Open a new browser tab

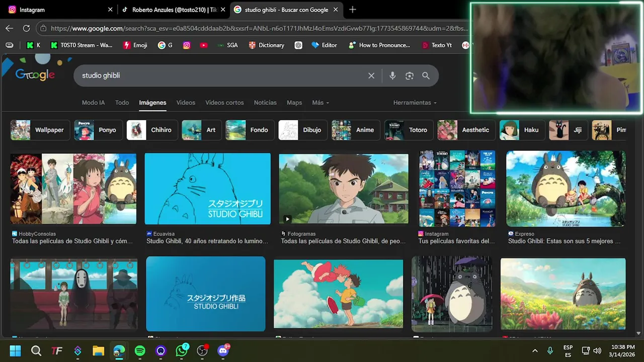pos(353,10)
